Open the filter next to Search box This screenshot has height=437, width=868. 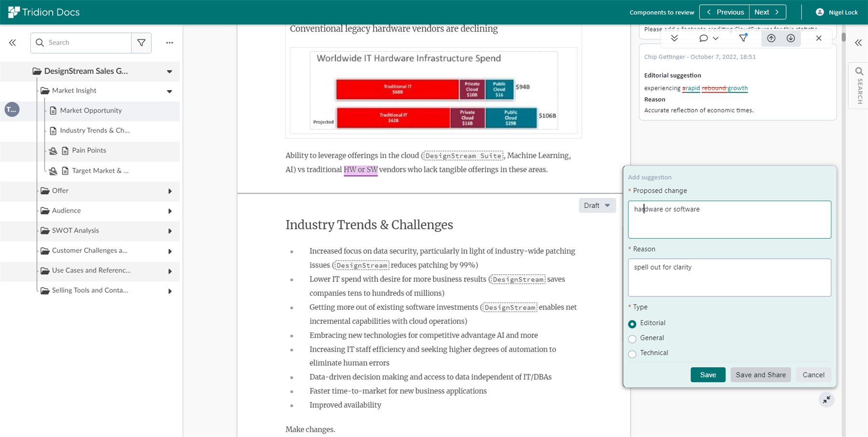point(141,43)
